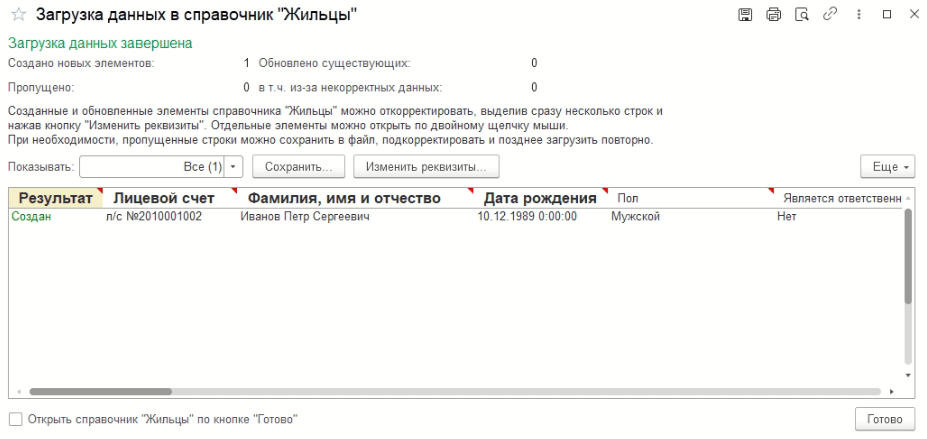Click the horizontal scrollbar thumb of the table
Screen dimensions: 927x439
(101, 392)
